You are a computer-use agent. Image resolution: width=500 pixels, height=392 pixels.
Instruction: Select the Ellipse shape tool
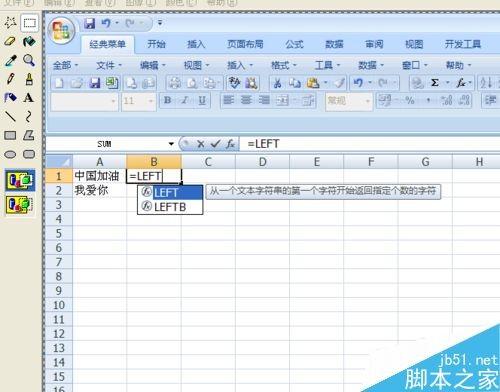tap(11, 154)
